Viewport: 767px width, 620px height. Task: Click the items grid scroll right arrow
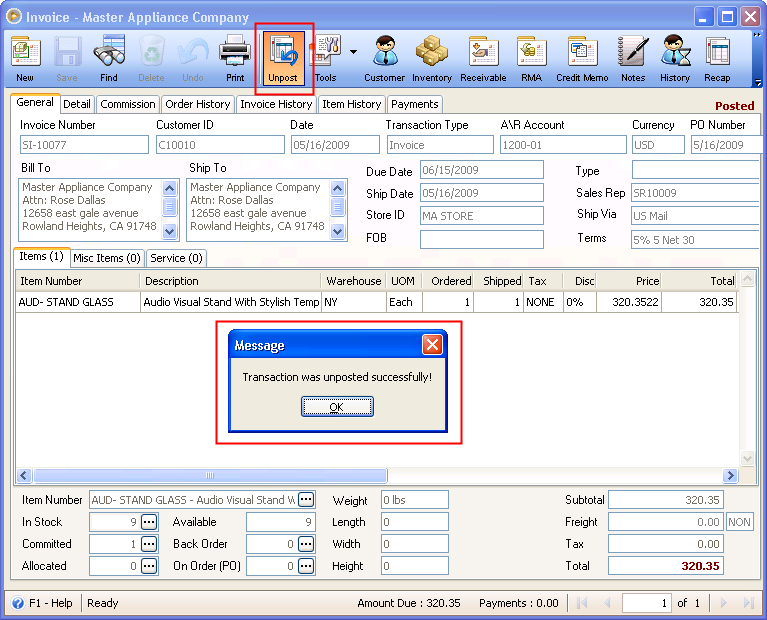[730, 475]
